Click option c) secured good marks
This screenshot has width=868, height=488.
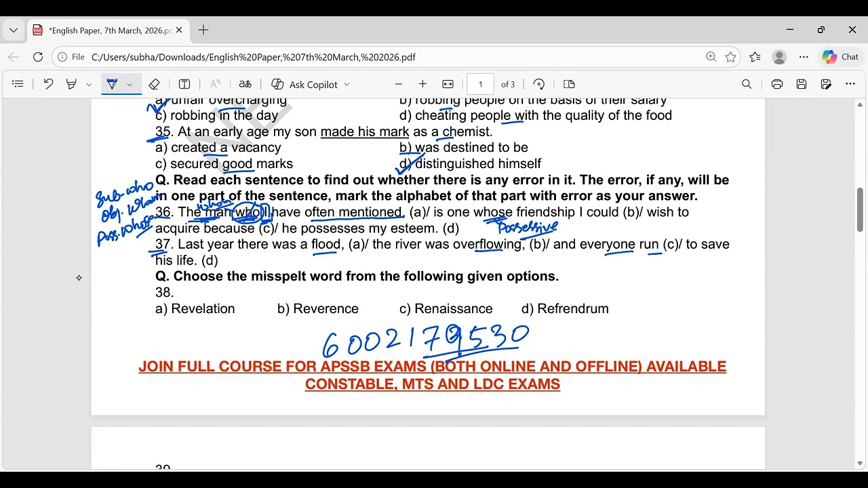click(x=224, y=164)
